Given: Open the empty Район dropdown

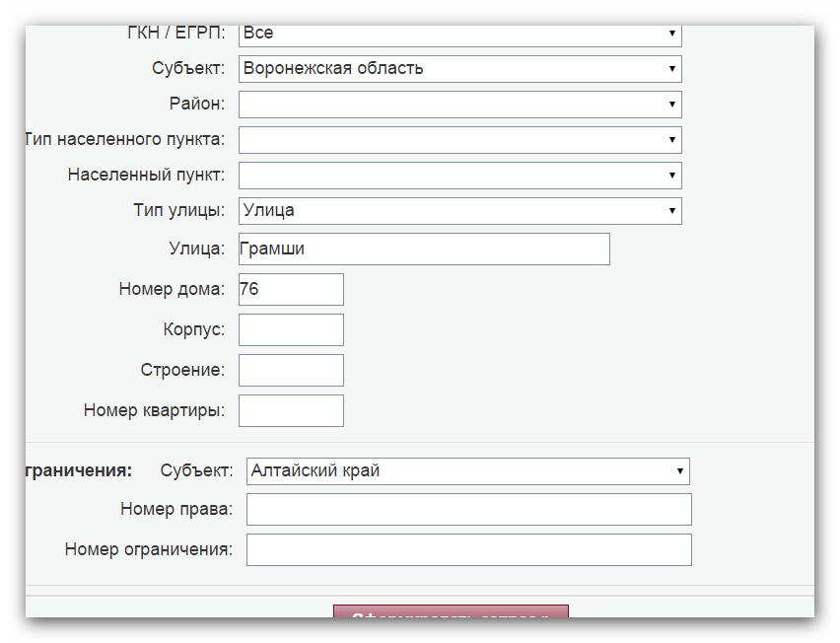Looking at the screenshot, I should pos(459,104).
